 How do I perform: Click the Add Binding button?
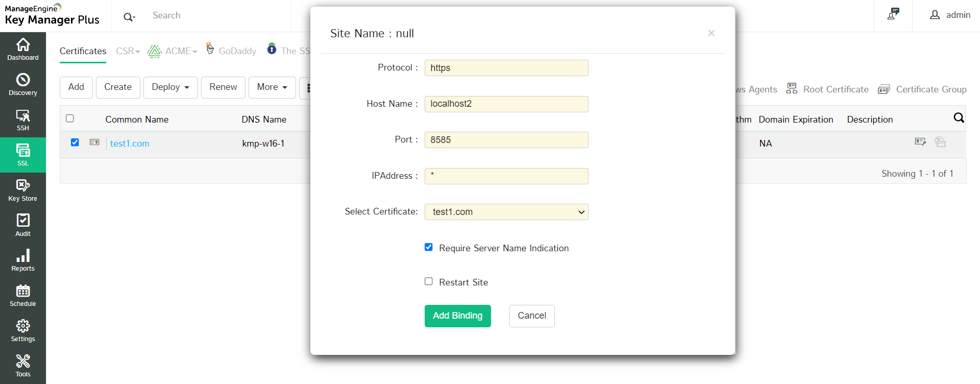click(457, 316)
